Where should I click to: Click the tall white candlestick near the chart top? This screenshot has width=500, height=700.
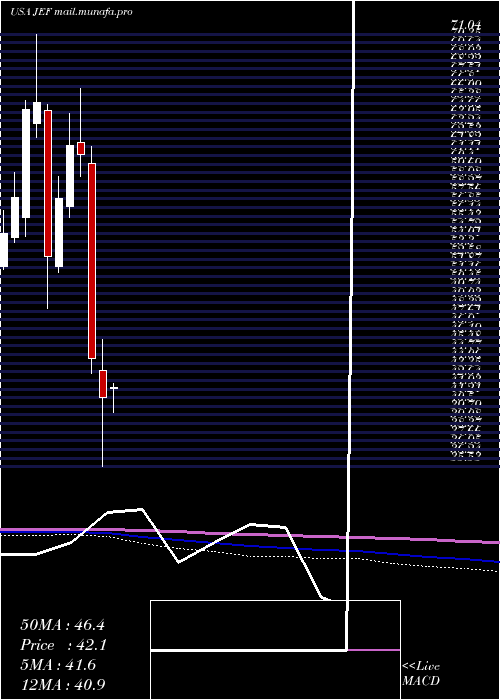coord(26,163)
